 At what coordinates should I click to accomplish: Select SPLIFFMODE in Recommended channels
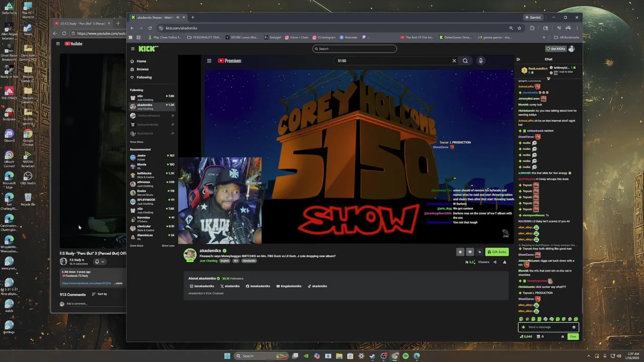coord(152,201)
